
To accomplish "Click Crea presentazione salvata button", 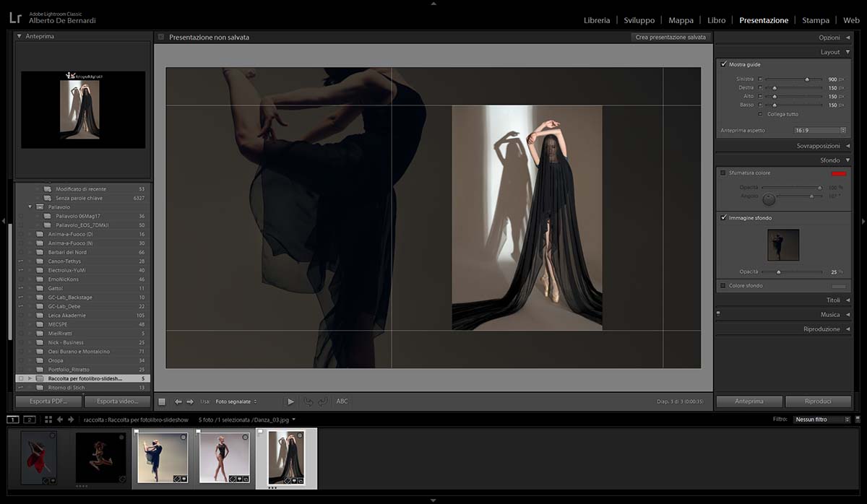I will tap(670, 37).
